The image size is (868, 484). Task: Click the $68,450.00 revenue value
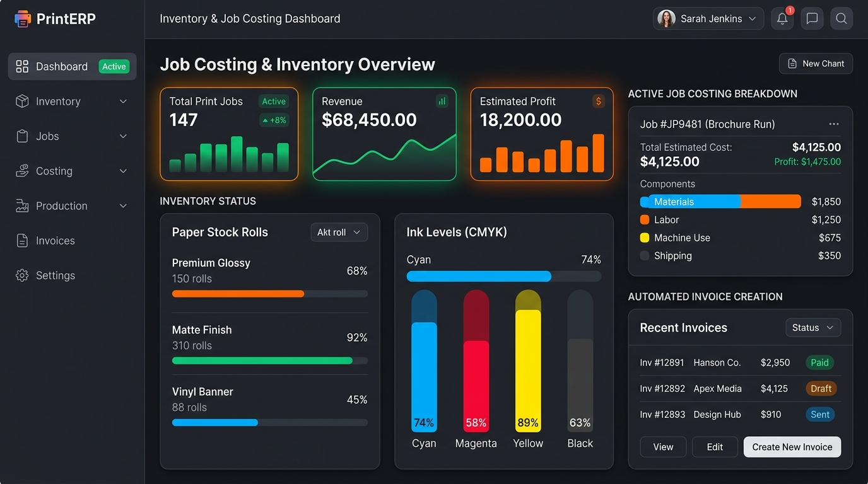[x=369, y=120]
